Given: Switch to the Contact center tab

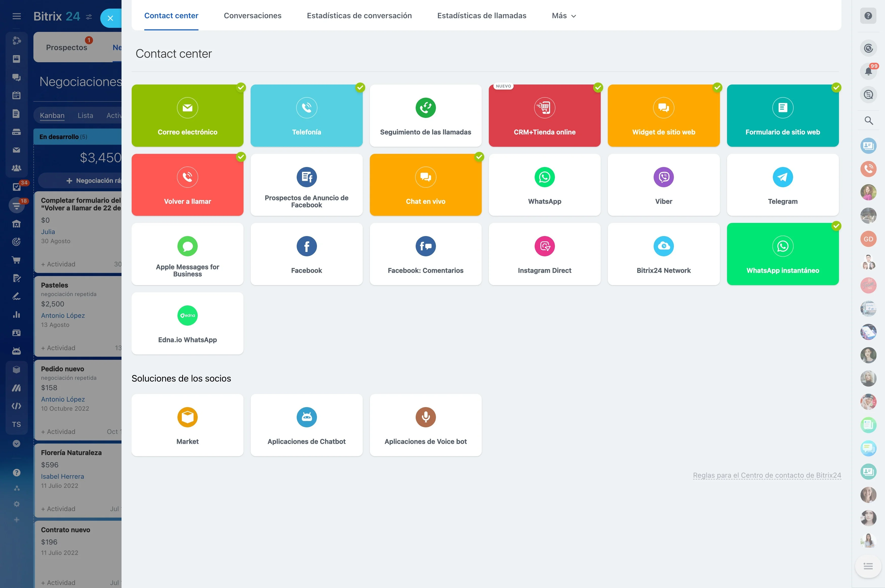Looking at the screenshot, I should tap(171, 16).
